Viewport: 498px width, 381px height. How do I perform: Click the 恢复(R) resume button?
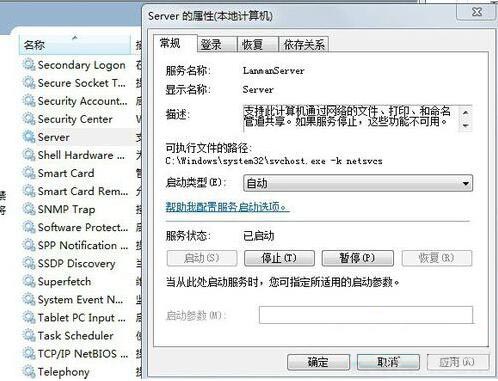click(437, 258)
